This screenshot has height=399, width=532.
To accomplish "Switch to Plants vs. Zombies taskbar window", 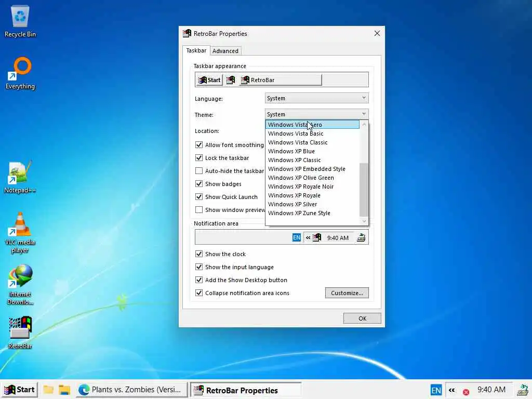I will pos(130,390).
